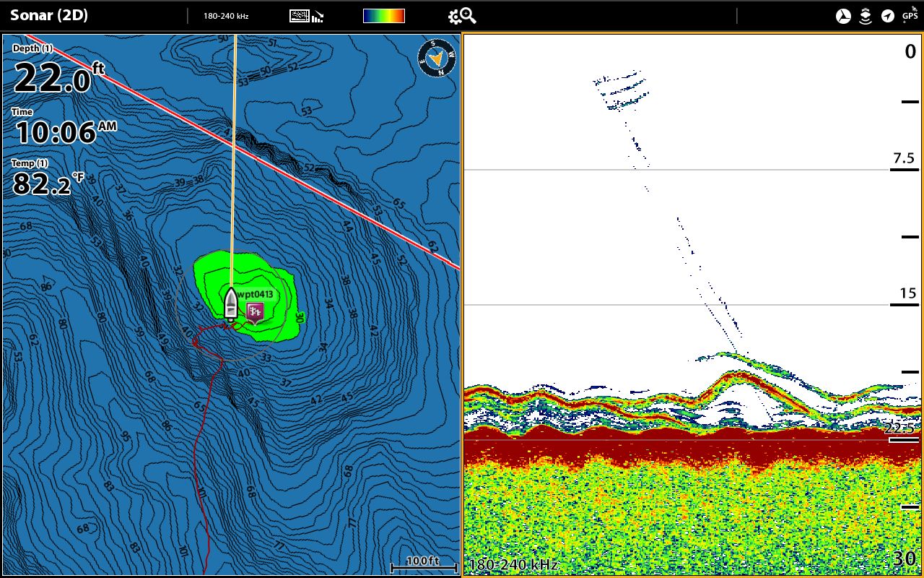Open the gear and magnifier zoom settings
Viewport: 924px width, 578px height.
(x=462, y=16)
